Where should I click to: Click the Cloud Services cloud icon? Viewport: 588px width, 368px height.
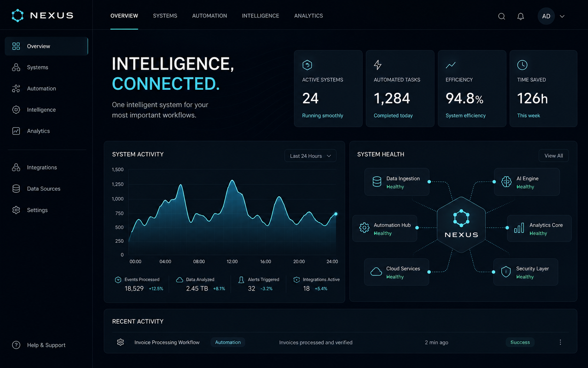[x=376, y=272]
